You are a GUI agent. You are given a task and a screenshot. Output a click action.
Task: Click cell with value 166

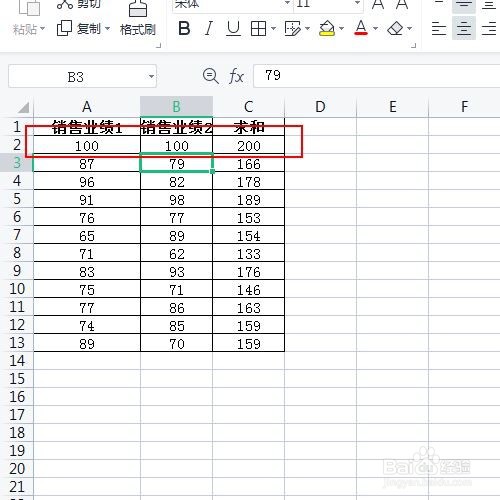(249, 163)
